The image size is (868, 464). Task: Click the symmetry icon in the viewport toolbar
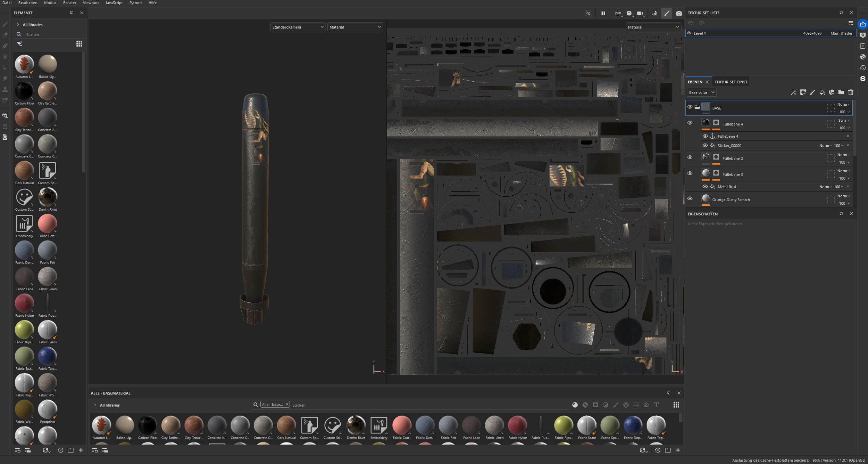[x=618, y=13]
